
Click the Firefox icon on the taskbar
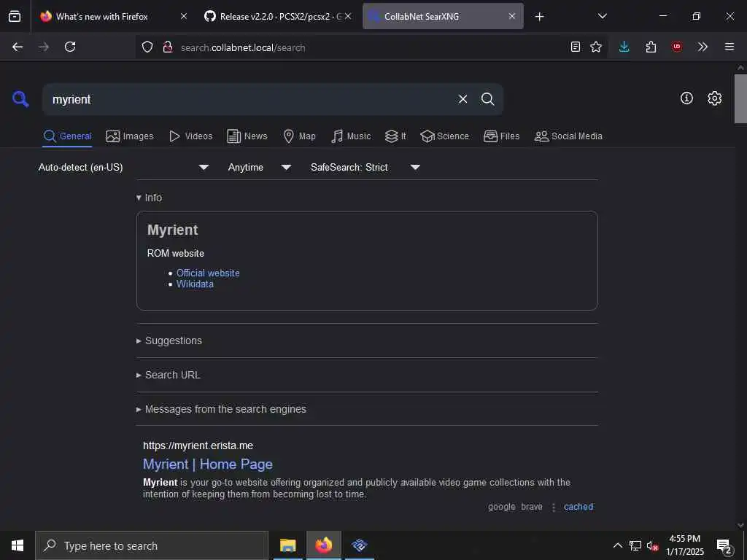[323, 545]
